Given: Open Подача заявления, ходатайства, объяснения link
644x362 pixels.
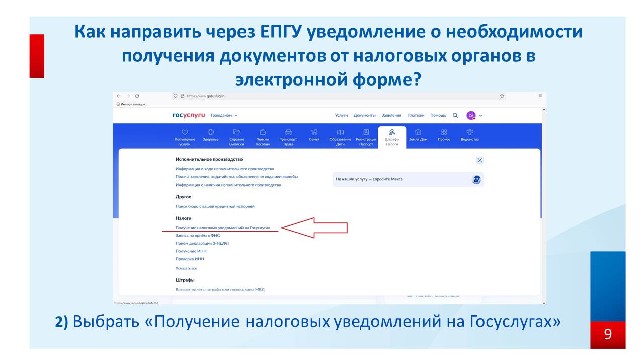Looking at the screenshot, I should pyautogui.click(x=236, y=177).
